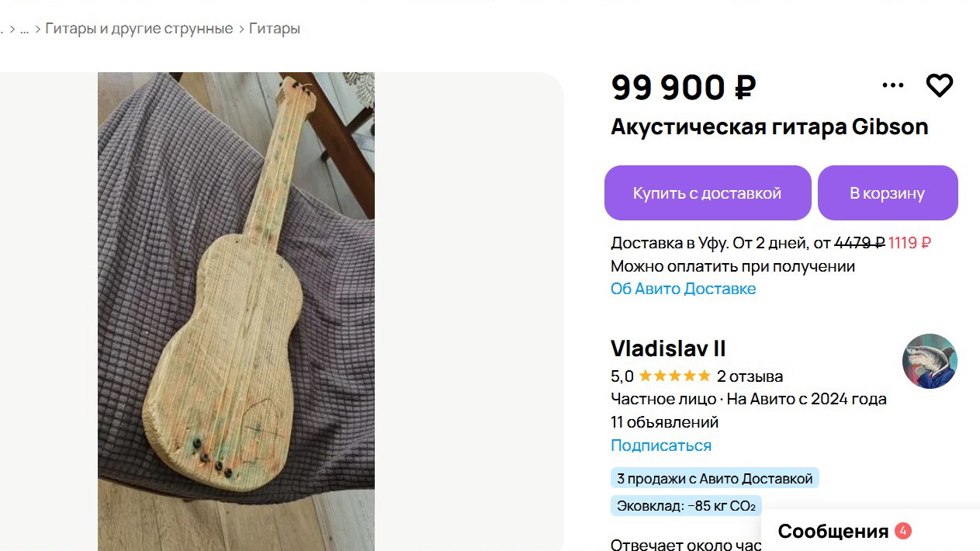Click the 3 продажи с Авито Доставкой badge

tap(715, 479)
